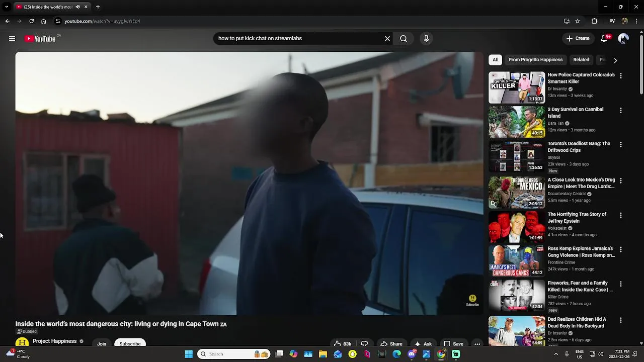Click the Windows taskbar search box
The width and height of the screenshot is (644, 362).
click(234, 354)
